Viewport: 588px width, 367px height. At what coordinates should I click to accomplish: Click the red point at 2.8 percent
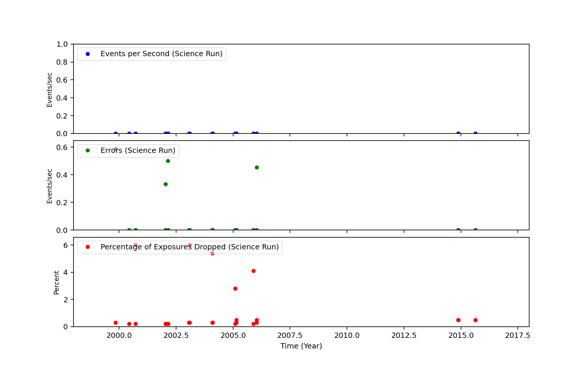pyautogui.click(x=235, y=288)
